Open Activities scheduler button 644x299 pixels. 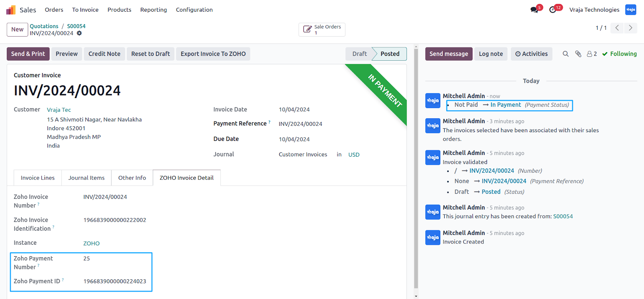pyautogui.click(x=531, y=54)
